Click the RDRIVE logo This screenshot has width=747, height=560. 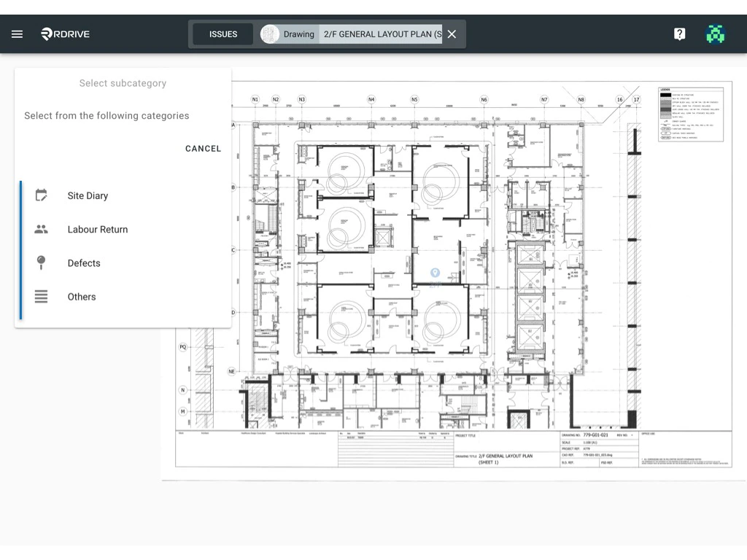(64, 34)
